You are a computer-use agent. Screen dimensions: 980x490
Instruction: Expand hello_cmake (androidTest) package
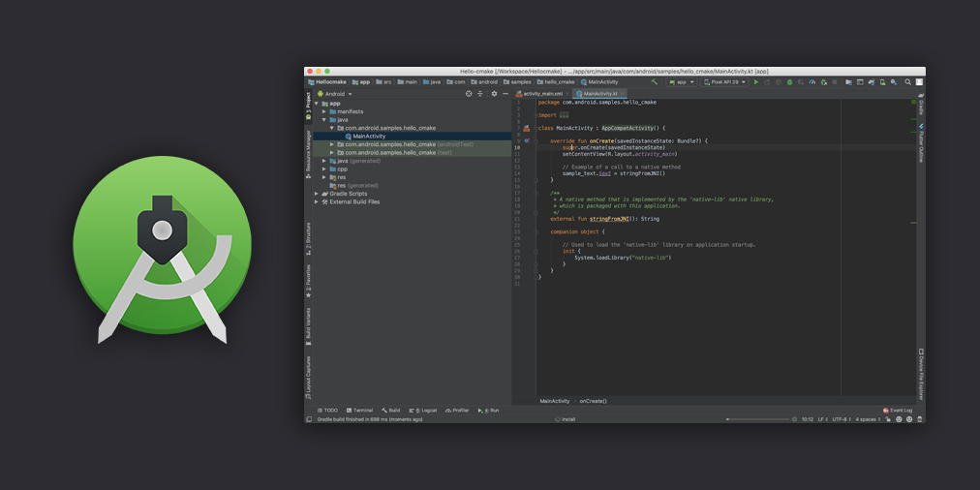pos(332,144)
